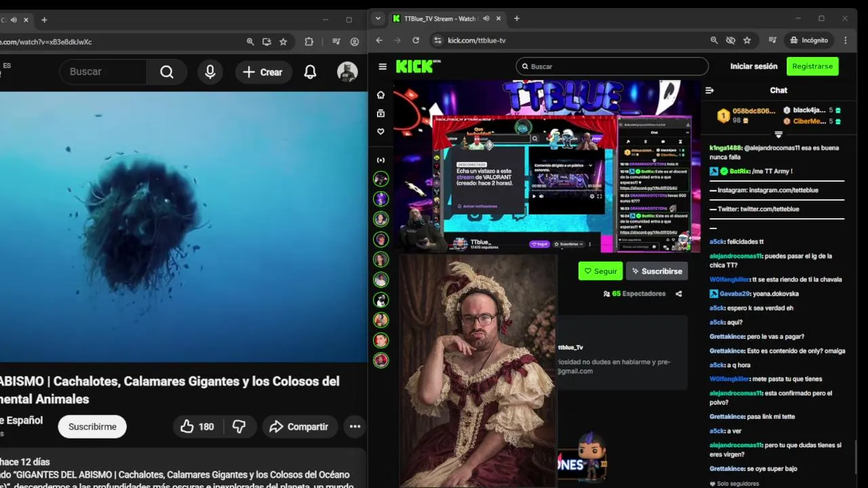Go back in the Kick browser window
Screen dimensions: 868x488
coord(379,41)
